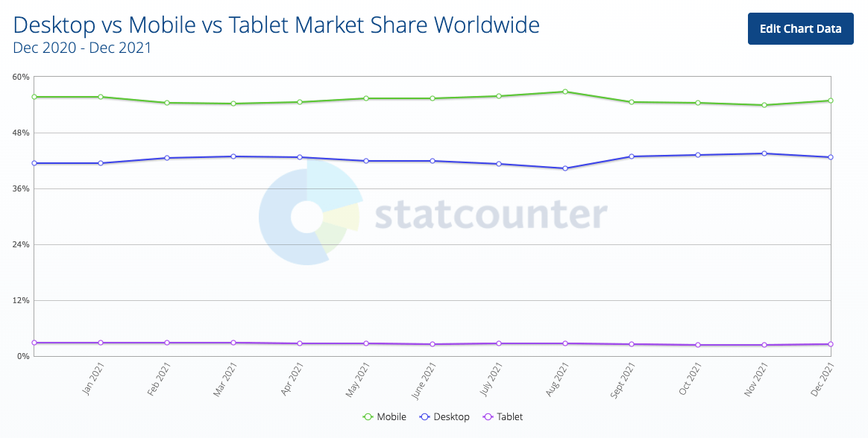This screenshot has width=868, height=438.
Task: Click the Edit Chart Data button
Action: pos(800,29)
